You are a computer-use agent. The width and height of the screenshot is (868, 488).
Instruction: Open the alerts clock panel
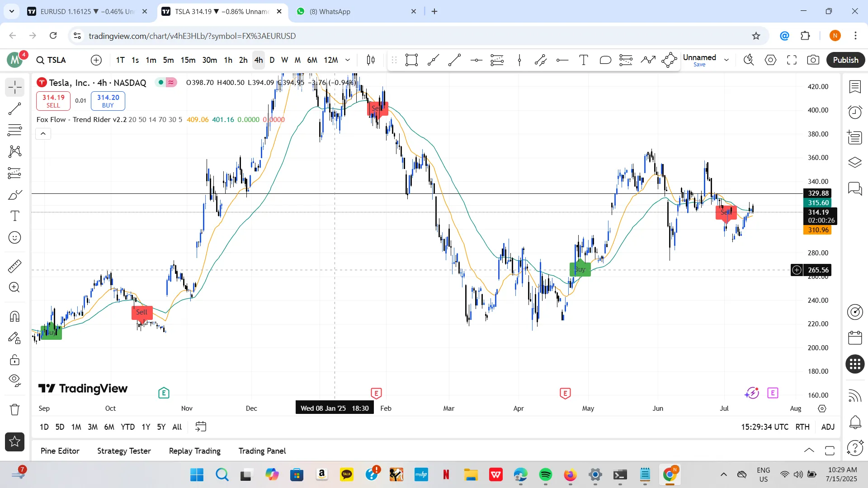click(855, 112)
